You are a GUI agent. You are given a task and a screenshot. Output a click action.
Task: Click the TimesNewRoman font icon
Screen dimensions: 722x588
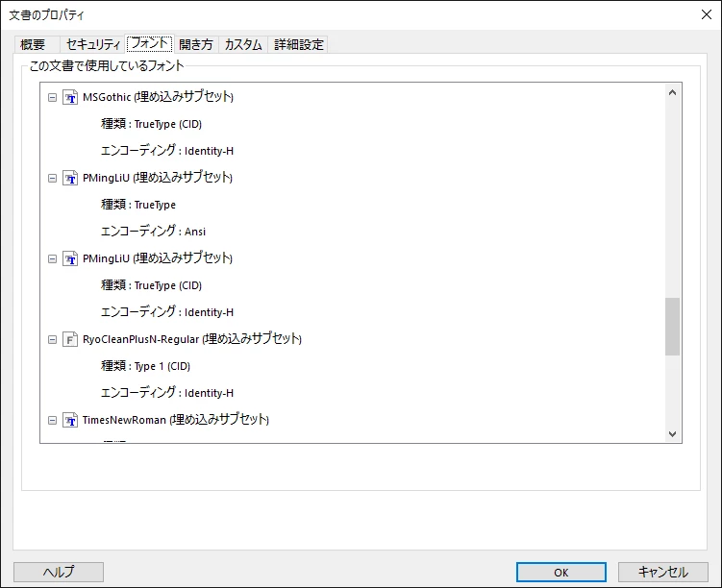[x=70, y=420]
